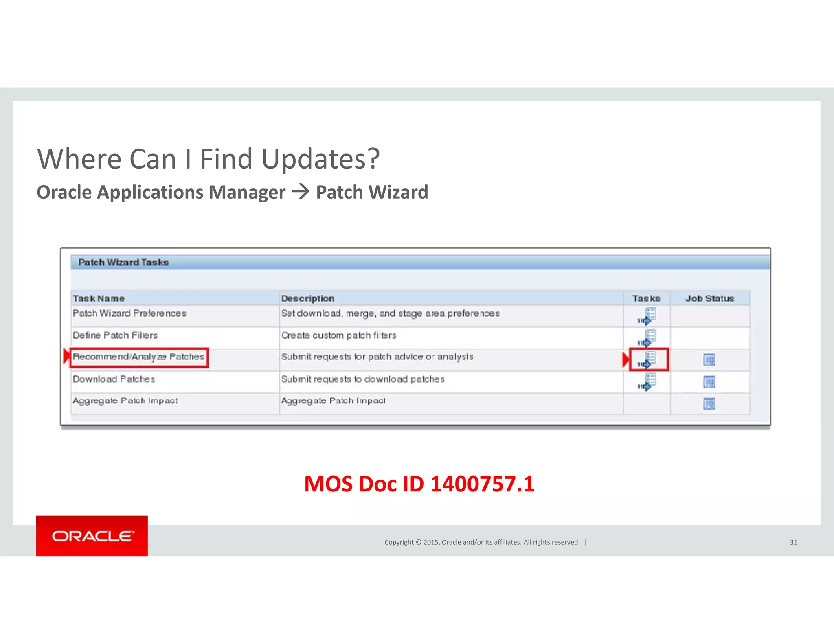
Task: View Job Status for Recommend/Analyze Patches
Action: (709, 360)
